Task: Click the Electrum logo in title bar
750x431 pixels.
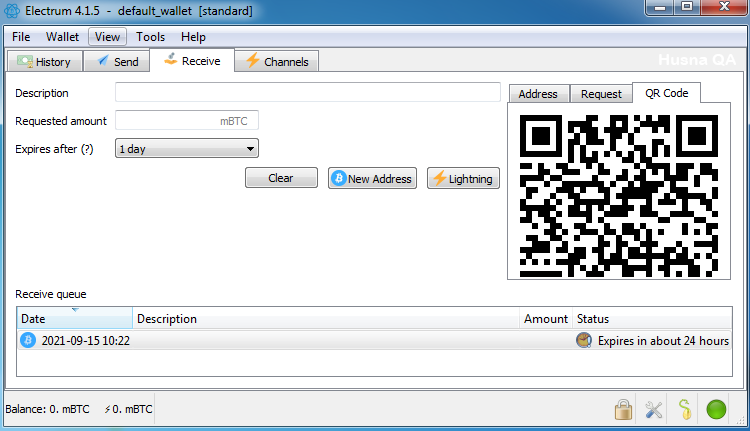Action: (11, 11)
